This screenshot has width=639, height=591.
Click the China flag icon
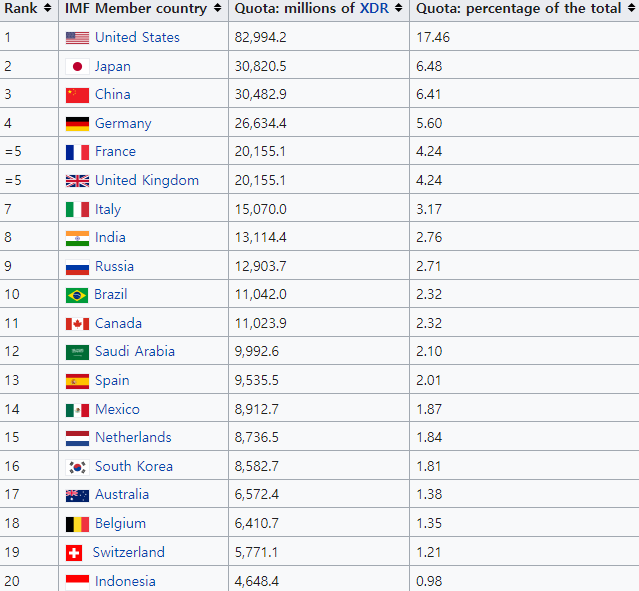(x=77, y=95)
